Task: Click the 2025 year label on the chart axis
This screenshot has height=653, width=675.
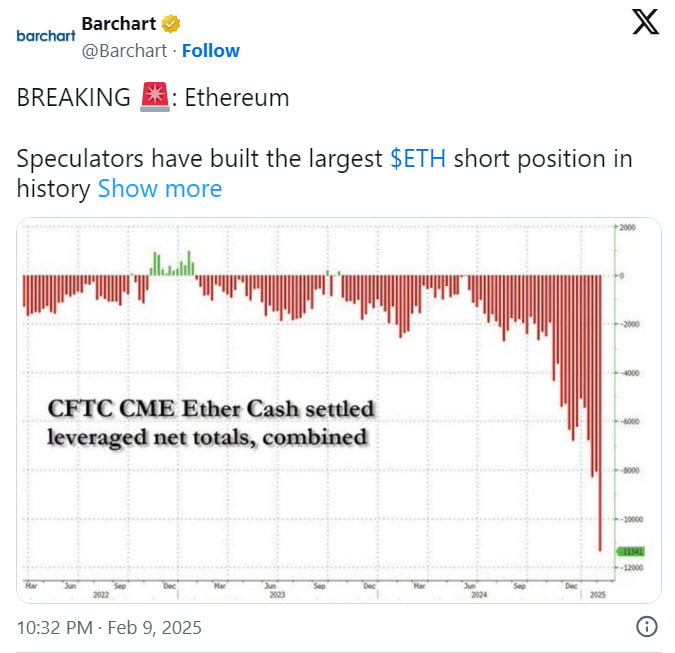Action: pyautogui.click(x=598, y=593)
